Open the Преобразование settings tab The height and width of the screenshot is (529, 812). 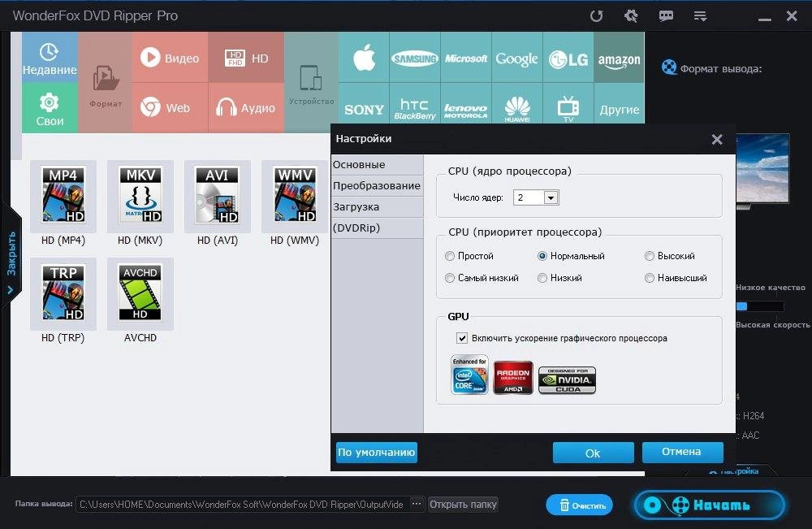tap(377, 185)
